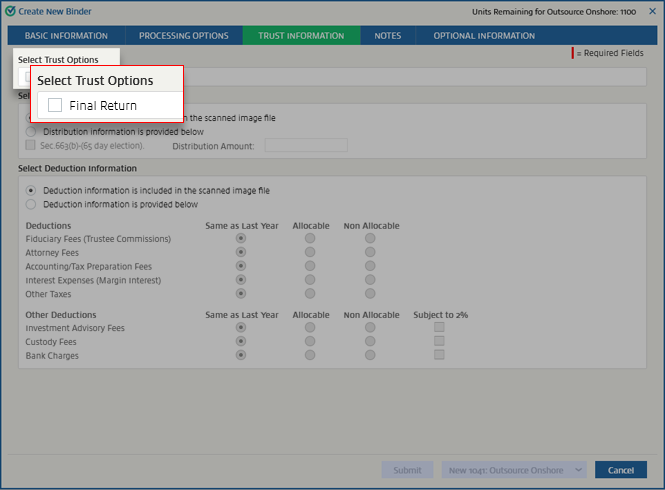
Task: Check the Sec.663(b) 65 day election box
Action: [31, 145]
